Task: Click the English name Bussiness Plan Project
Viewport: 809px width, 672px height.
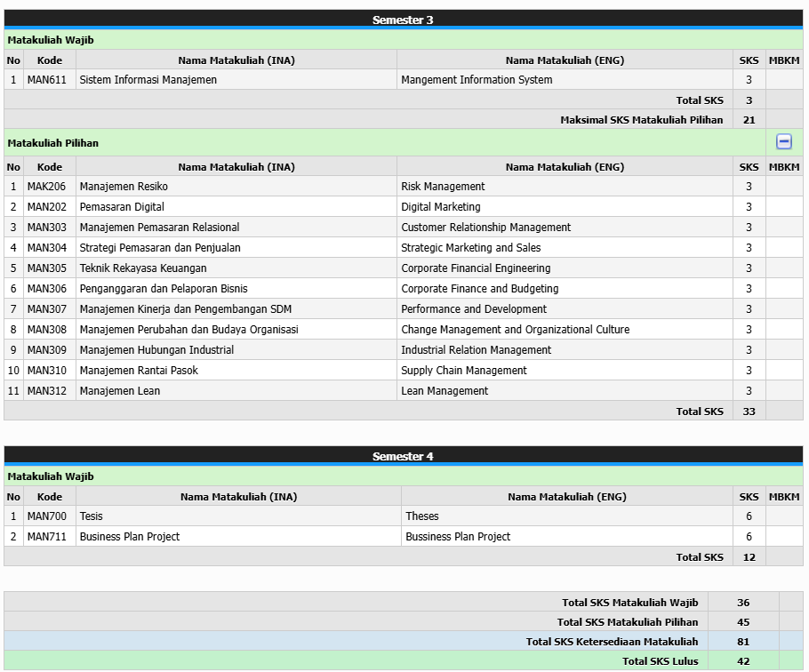Action: [x=458, y=537]
